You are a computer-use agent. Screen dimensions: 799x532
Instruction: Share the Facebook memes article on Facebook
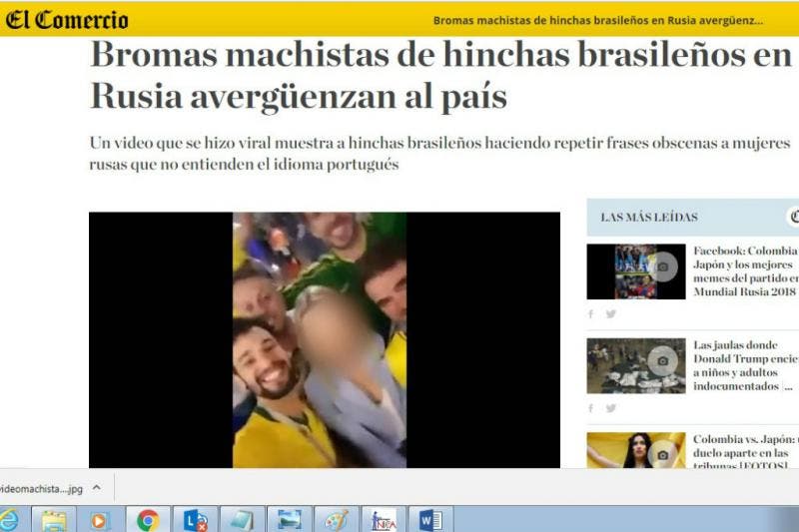click(590, 313)
